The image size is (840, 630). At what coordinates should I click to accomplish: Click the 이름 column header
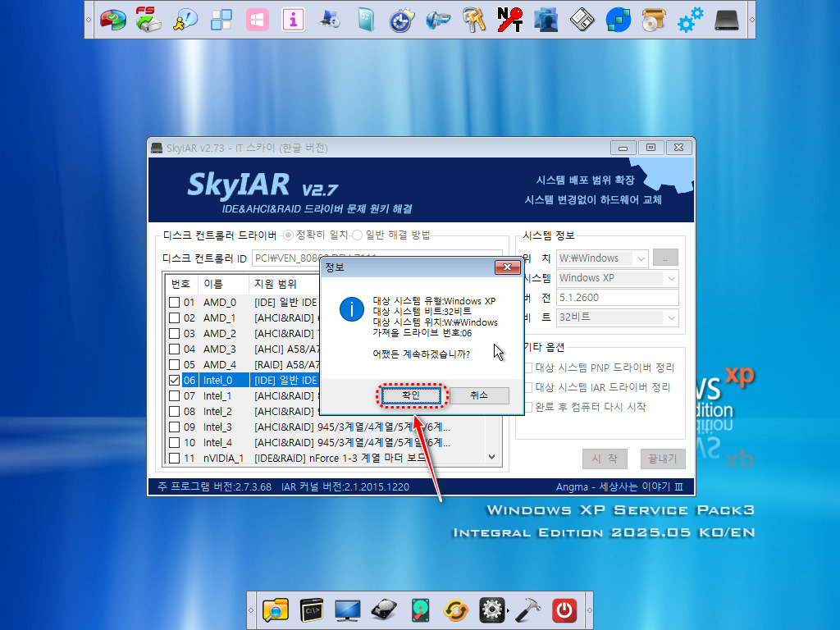pyautogui.click(x=223, y=284)
